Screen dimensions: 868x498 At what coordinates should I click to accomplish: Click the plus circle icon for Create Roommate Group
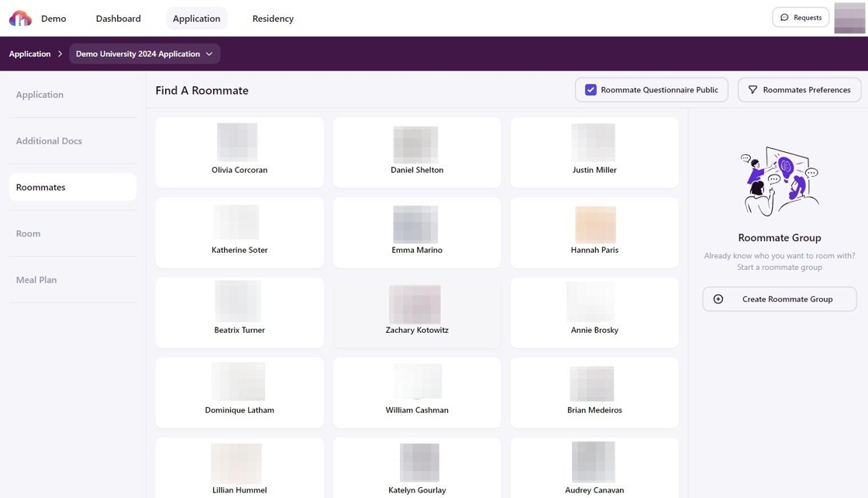(718, 299)
